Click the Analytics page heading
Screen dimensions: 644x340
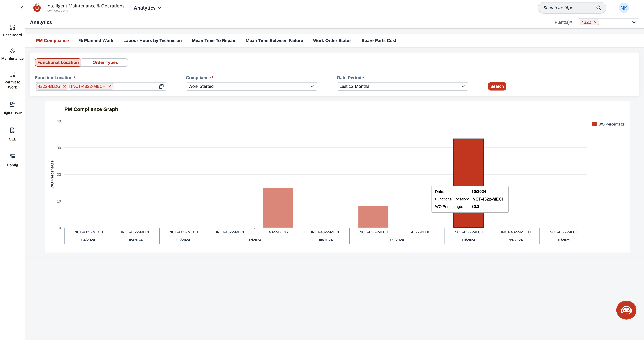(x=41, y=22)
